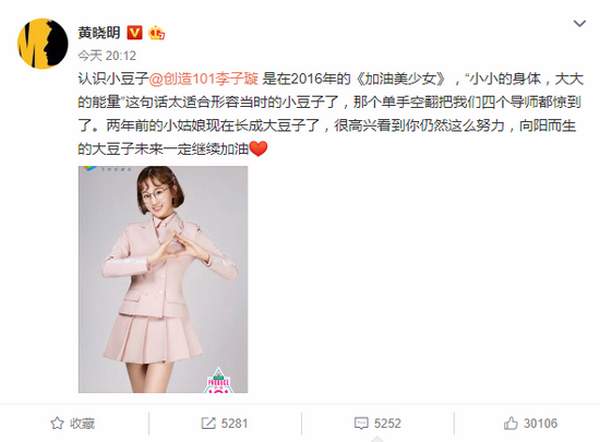This screenshot has height=442, width=600.
Task: Click the crown membership badge icon
Action: pyautogui.click(x=157, y=33)
